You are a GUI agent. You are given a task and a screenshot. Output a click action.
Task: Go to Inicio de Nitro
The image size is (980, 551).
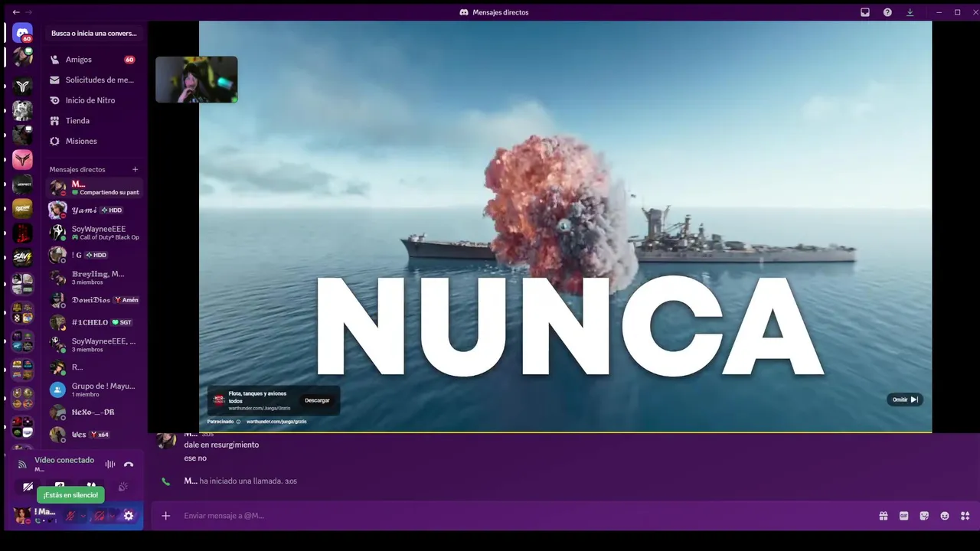coord(93,100)
